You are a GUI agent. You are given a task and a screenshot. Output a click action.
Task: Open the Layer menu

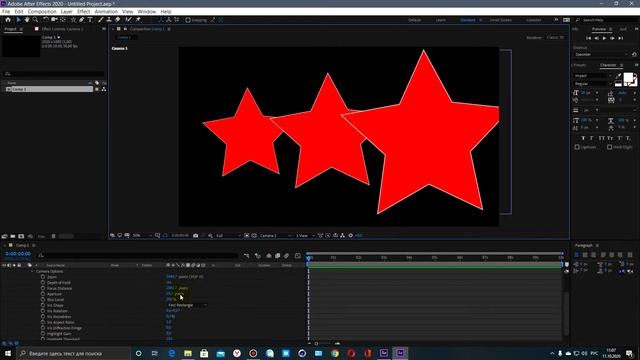click(x=67, y=11)
